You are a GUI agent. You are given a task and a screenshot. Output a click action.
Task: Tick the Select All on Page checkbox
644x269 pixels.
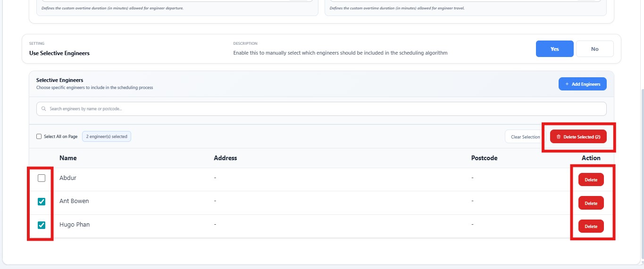click(39, 137)
